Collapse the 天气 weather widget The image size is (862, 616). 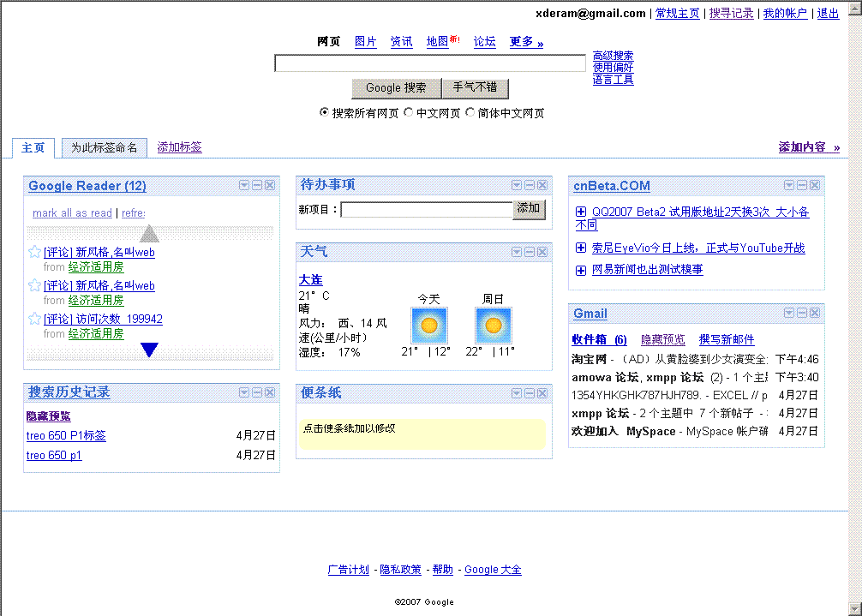click(530, 252)
